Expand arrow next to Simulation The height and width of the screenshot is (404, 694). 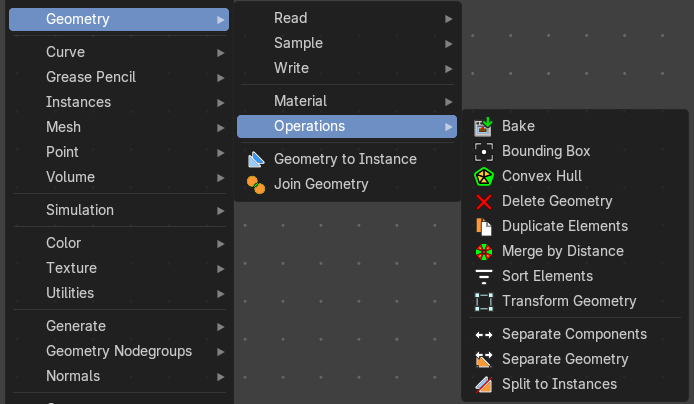(220, 211)
